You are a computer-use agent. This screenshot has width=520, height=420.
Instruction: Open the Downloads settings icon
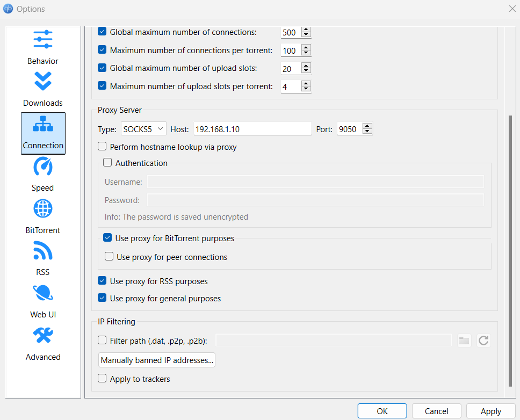click(x=43, y=82)
